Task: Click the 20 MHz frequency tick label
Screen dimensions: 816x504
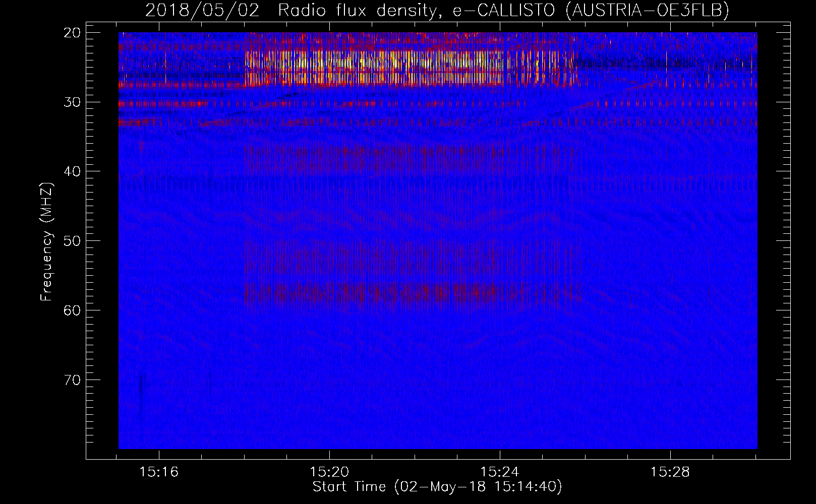Action: [72, 33]
